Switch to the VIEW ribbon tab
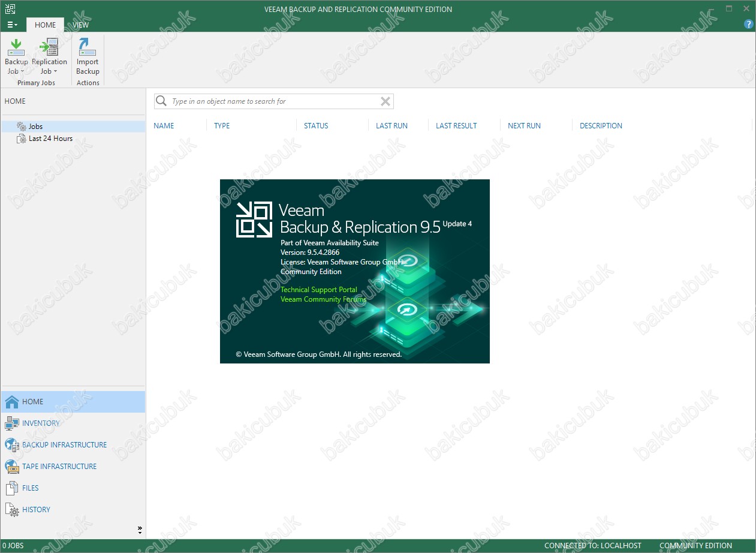This screenshot has height=553, width=756. [x=81, y=25]
